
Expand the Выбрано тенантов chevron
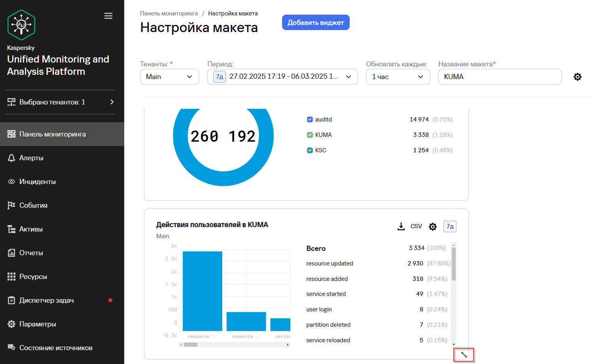tap(112, 102)
